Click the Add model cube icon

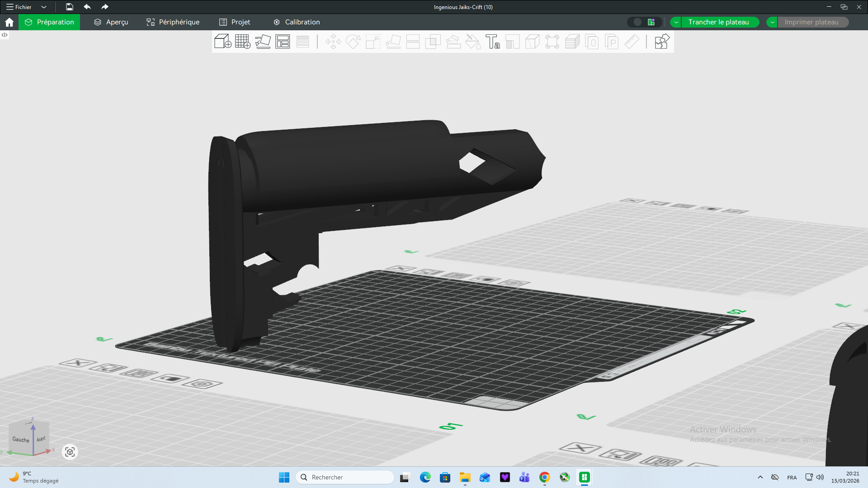tap(223, 42)
